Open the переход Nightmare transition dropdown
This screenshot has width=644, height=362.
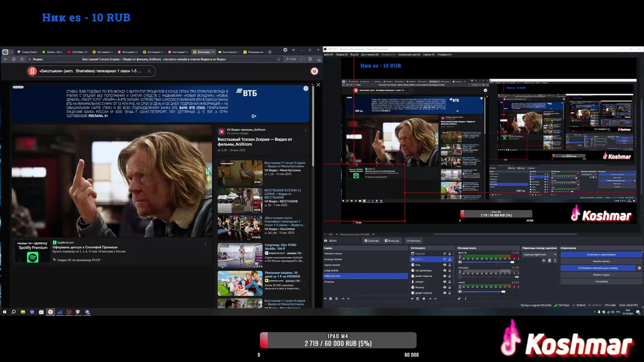point(539,254)
